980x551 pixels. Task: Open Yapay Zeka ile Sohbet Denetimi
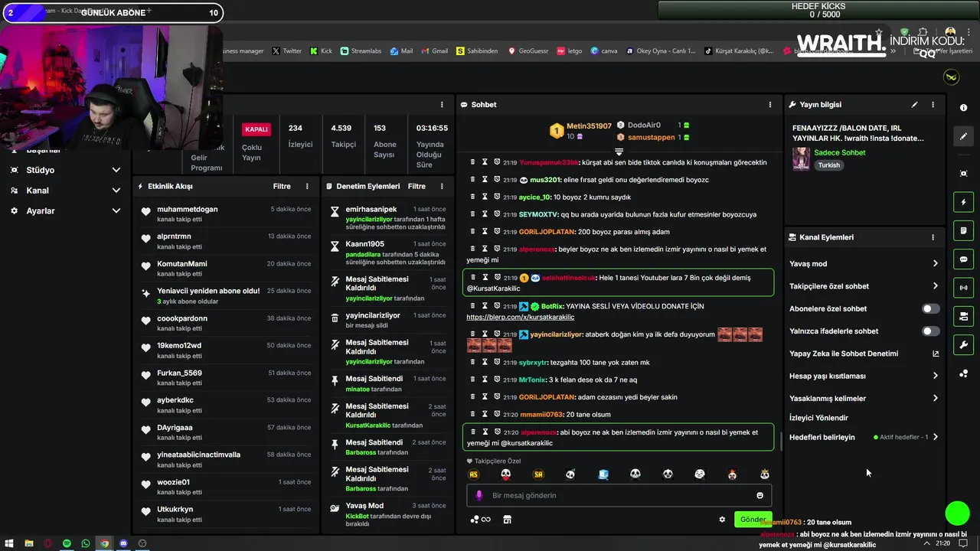click(x=864, y=354)
